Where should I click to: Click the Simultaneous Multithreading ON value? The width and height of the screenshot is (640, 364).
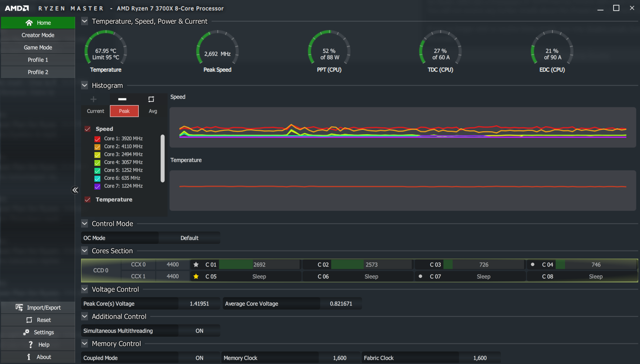coord(199,331)
